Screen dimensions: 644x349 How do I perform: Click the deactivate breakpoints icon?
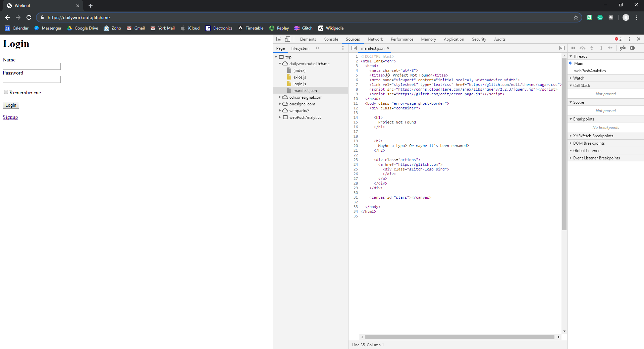click(x=623, y=48)
